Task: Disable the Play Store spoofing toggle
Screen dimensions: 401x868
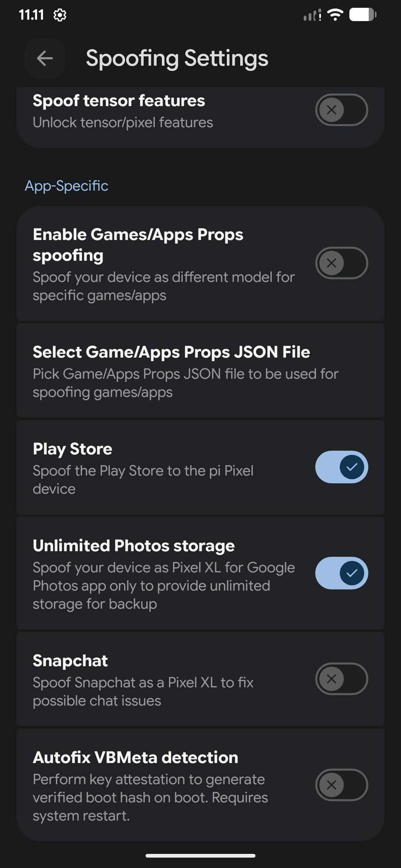Action: (x=341, y=467)
